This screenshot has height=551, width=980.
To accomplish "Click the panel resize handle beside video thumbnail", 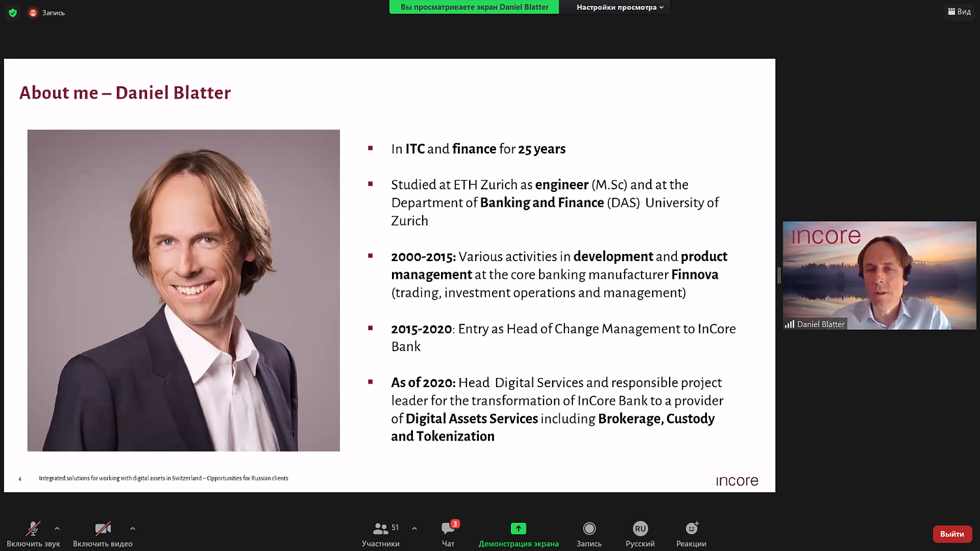I will [779, 275].
